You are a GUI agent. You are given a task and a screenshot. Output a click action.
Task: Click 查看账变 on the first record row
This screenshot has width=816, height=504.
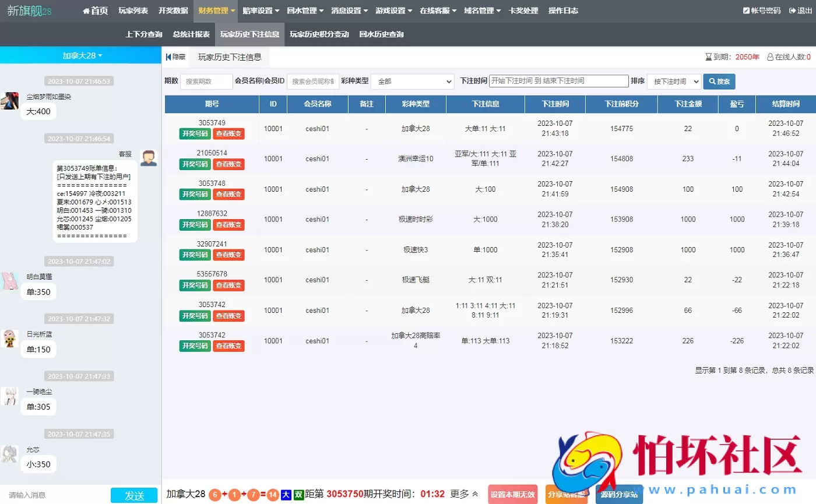[x=228, y=133]
